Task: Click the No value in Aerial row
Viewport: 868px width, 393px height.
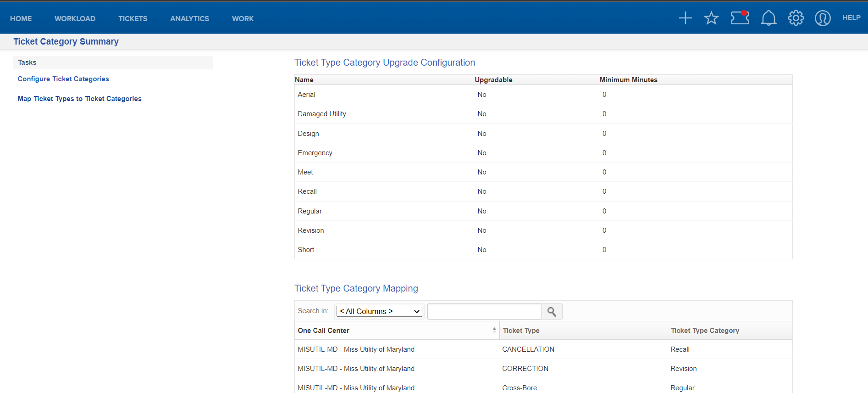Action: click(482, 95)
